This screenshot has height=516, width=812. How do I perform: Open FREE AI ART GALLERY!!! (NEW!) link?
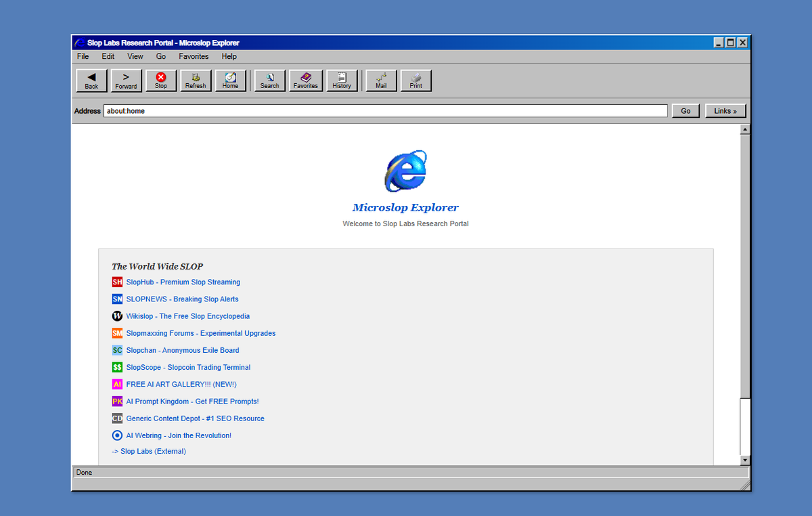pyautogui.click(x=181, y=384)
